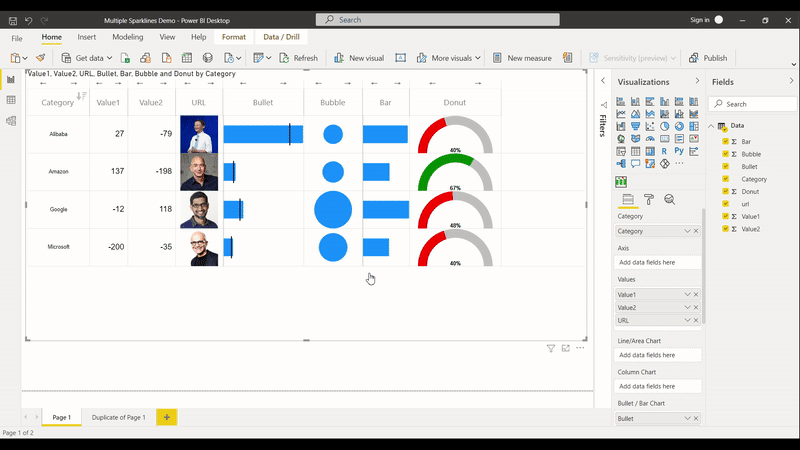Open the Analytics magnifier pane
The width and height of the screenshot is (800, 450).
click(x=669, y=199)
